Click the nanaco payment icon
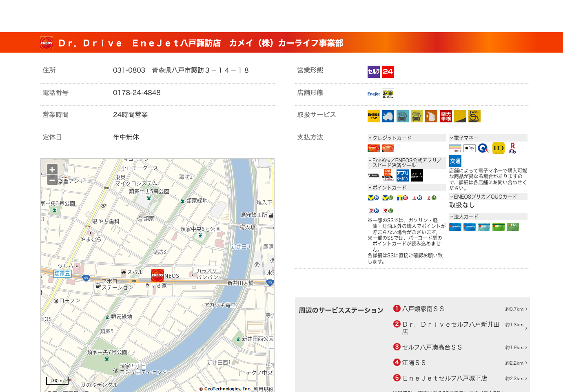The height and width of the screenshot is (392, 563). coord(455,148)
